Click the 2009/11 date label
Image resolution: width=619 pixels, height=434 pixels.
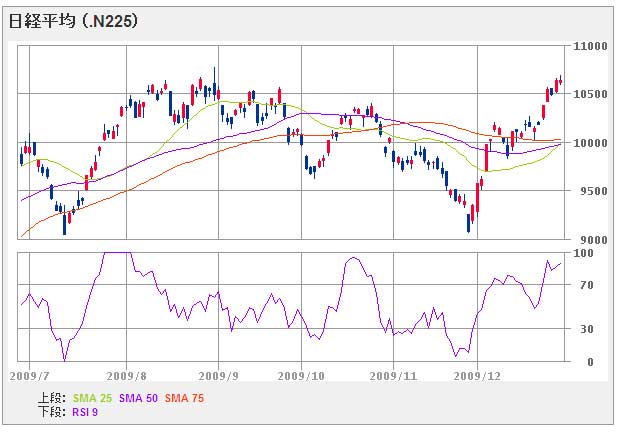point(393,376)
